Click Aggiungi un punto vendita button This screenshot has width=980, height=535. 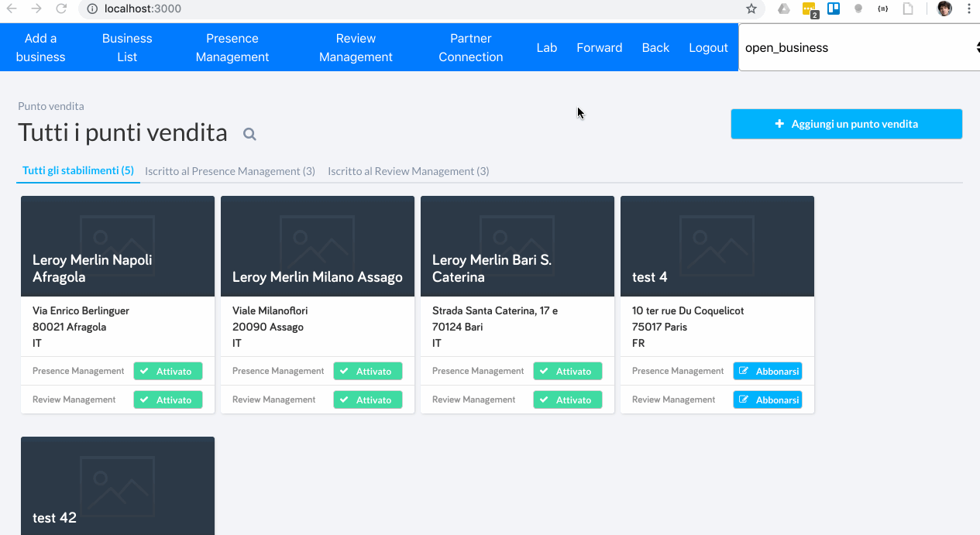point(847,124)
